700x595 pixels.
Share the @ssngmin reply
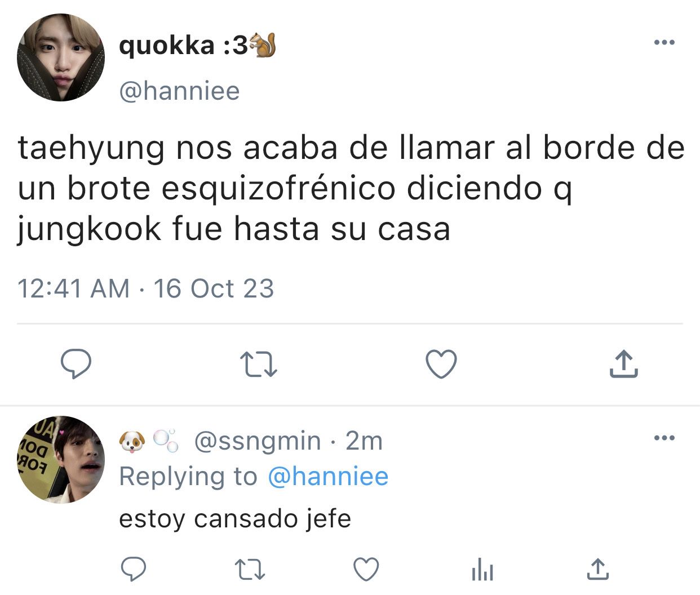point(598,569)
